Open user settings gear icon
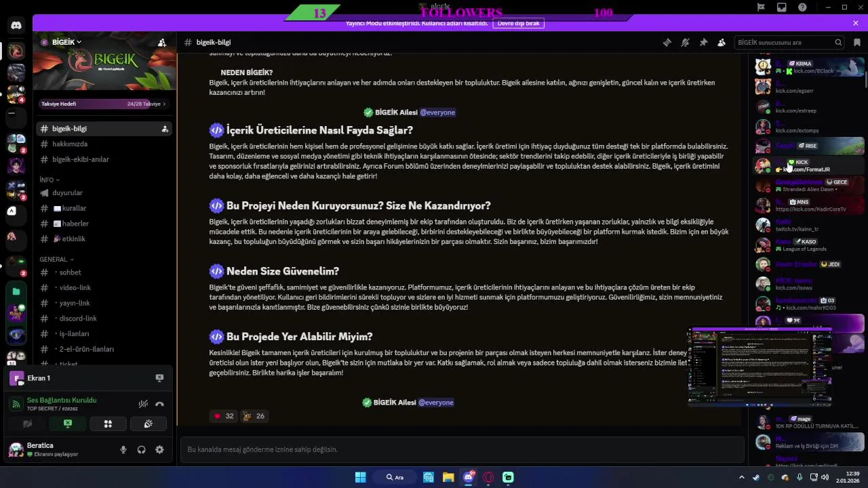The height and width of the screenshot is (488, 868). [x=159, y=449]
